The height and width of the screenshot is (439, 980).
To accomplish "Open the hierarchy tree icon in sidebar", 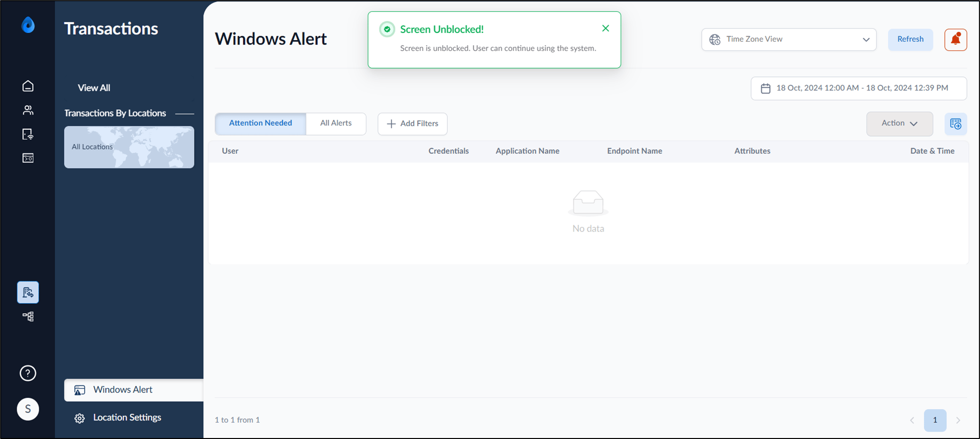I will click(28, 317).
